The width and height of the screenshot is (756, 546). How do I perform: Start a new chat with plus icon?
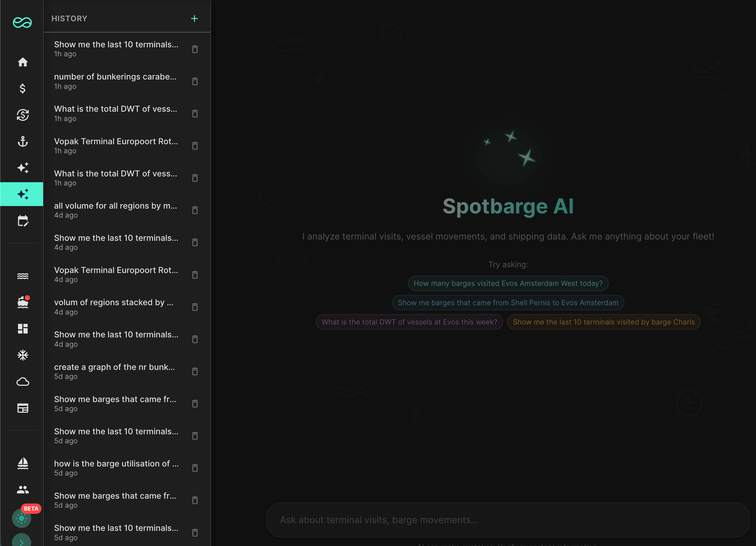[x=194, y=19]
